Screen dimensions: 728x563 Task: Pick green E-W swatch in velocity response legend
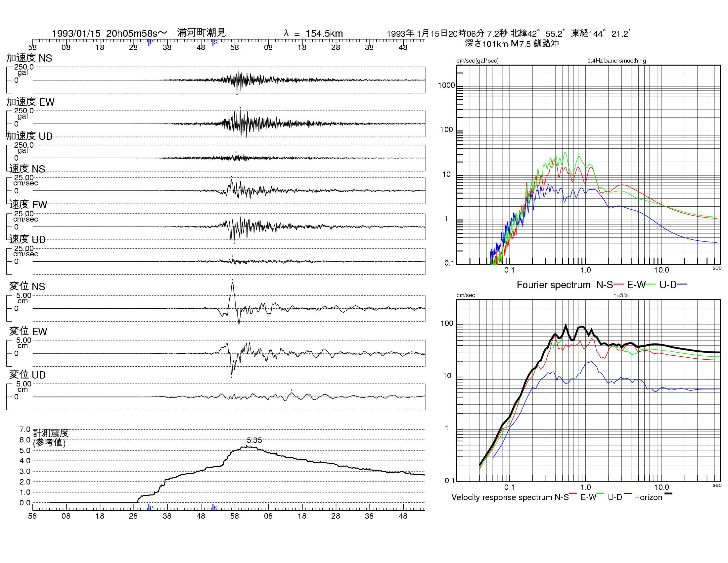(x=600, y=494)
